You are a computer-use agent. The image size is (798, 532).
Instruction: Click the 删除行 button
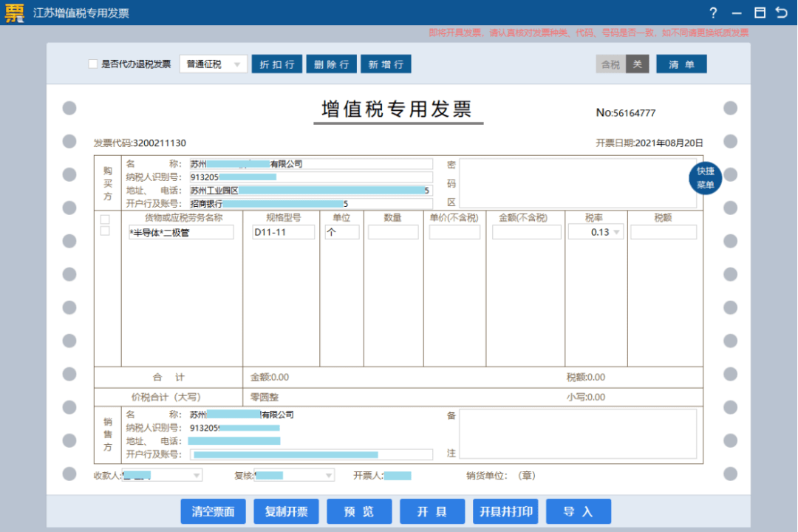331,64
